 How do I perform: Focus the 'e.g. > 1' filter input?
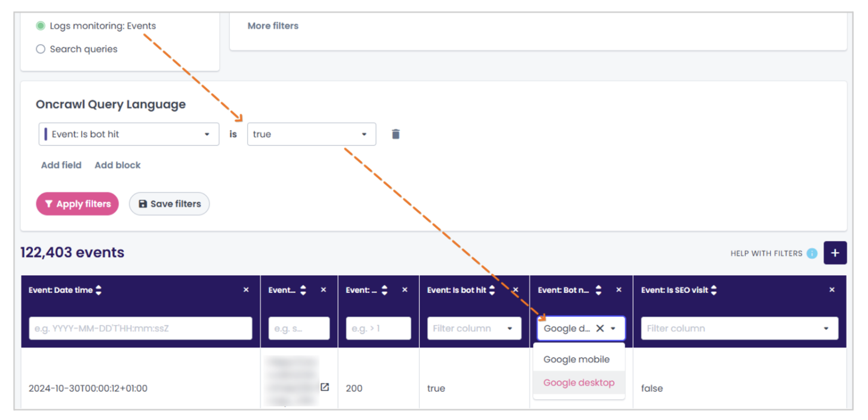378,328
